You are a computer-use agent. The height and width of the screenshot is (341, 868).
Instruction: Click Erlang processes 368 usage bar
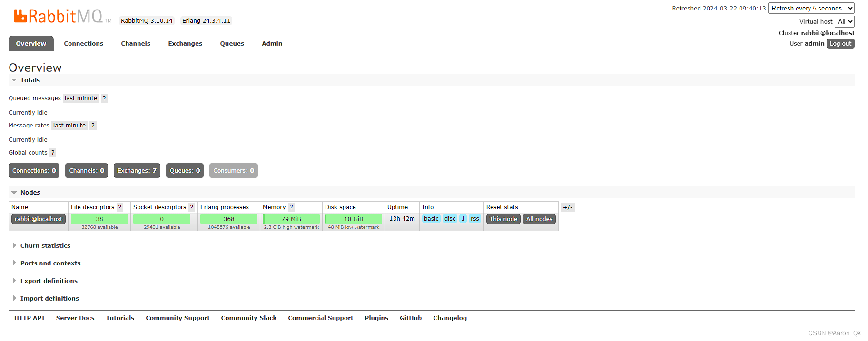click(x=229, y=219)
